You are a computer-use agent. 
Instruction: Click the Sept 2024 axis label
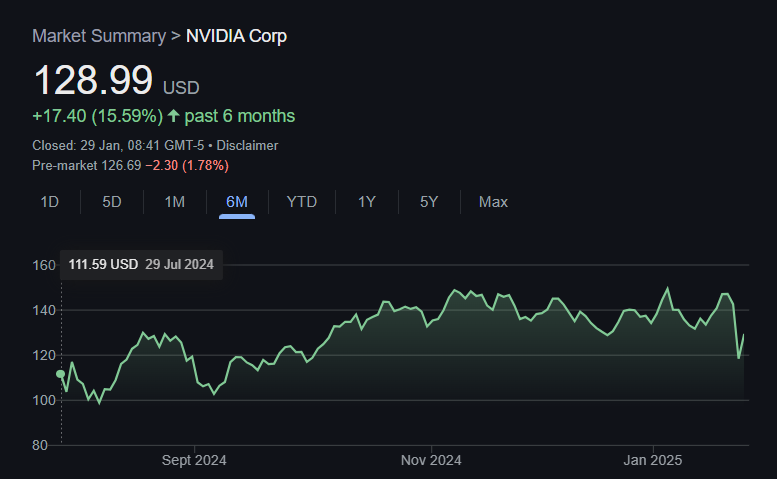[194, 460]
